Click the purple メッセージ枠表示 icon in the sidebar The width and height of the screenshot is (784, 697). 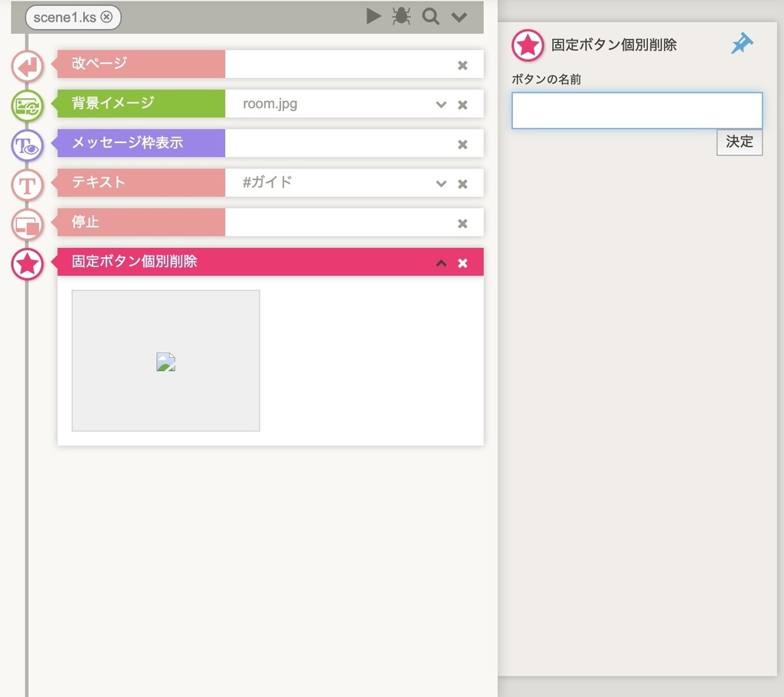[x=27, y=145]
